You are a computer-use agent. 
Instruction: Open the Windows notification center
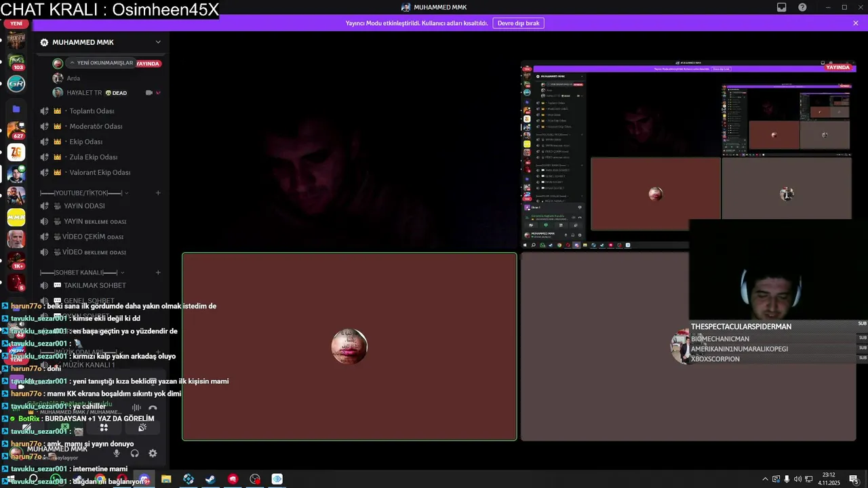click(x=854, y=479)
